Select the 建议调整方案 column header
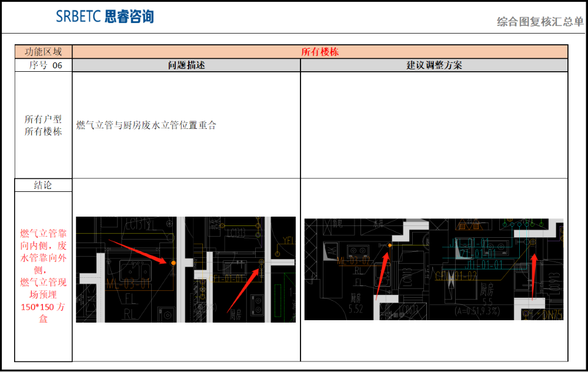The image size is (588, 372). click(434, 65)
